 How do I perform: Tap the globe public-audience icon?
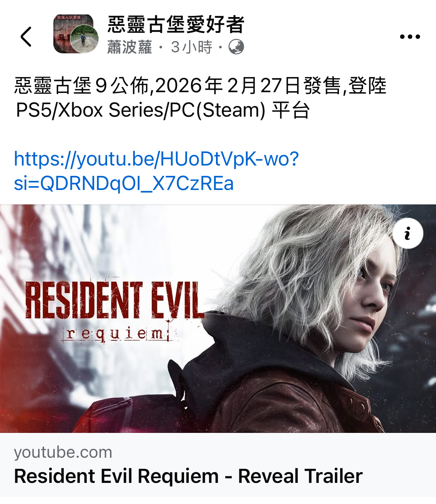pyautogui.click(x=236, y=47)
